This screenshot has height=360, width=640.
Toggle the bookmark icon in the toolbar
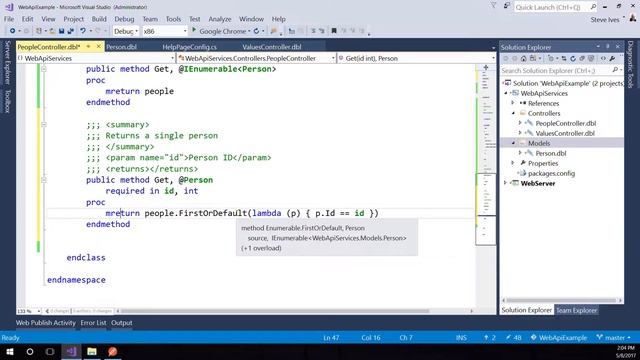coord(334,31)
